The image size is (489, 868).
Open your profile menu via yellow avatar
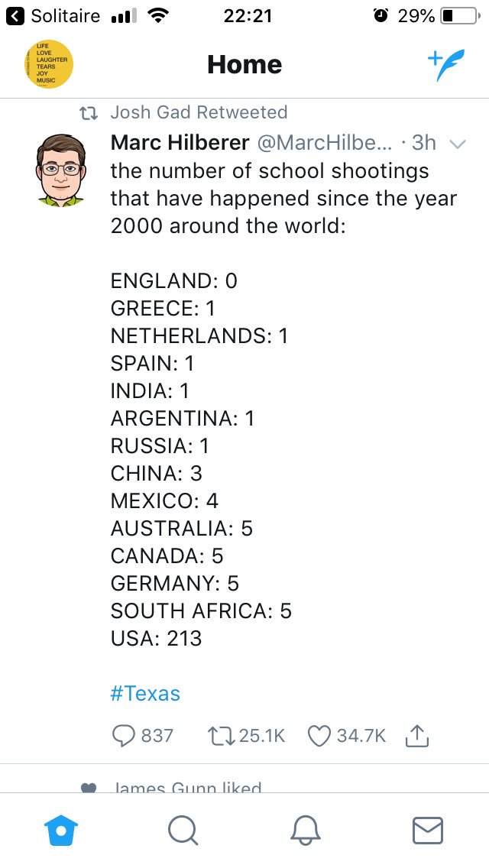pyautogui.click(x=49, y=64)
